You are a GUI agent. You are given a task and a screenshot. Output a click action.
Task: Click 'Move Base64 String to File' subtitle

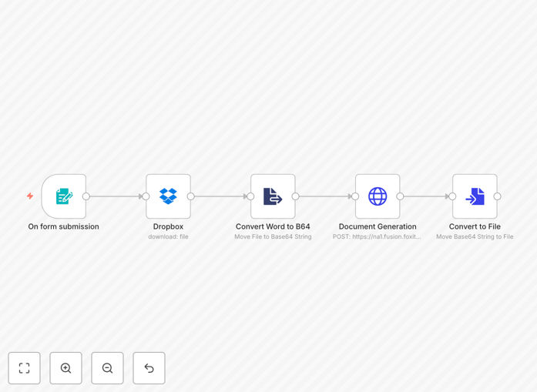click(x=475, y=236)
